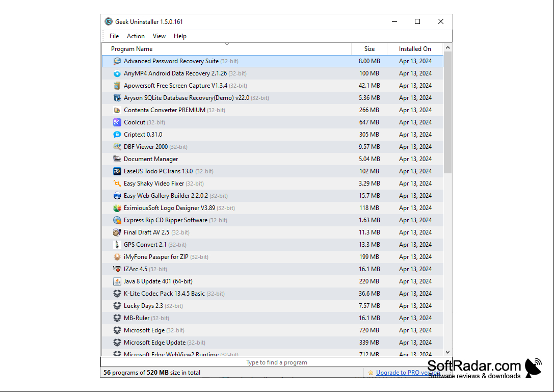554x392 pixels.
Task: Click the DBF Viewer 2000 icon
Action: [117, 147]
